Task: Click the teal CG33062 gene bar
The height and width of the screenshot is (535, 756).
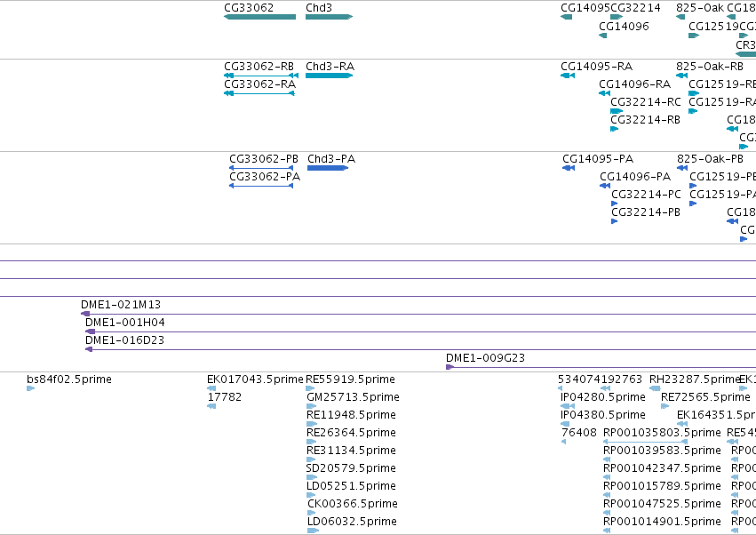Action: (x=260, y=17)
